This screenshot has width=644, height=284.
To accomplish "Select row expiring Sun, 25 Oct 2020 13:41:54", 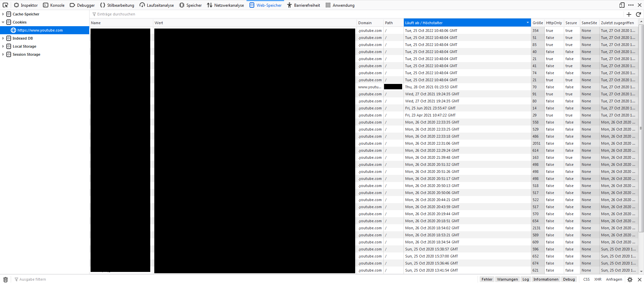I will click(363, 270).
